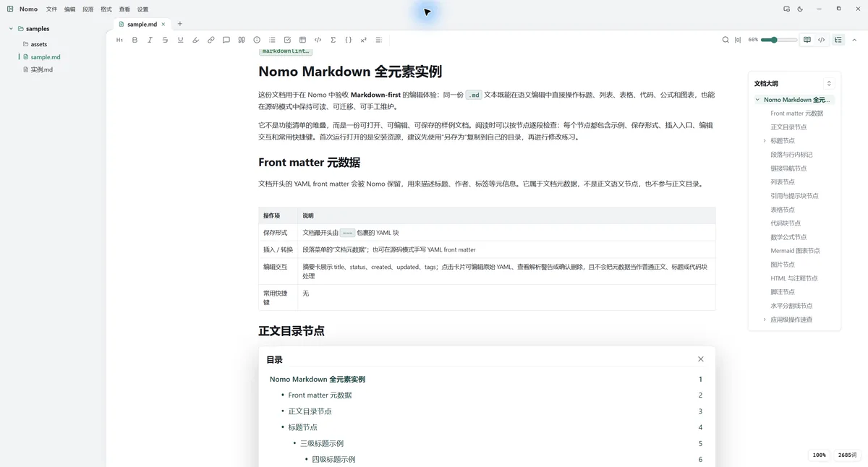Open 实例.md in the file tree
The width and height of the screenshot is (868, 467).
coord(38,69)
